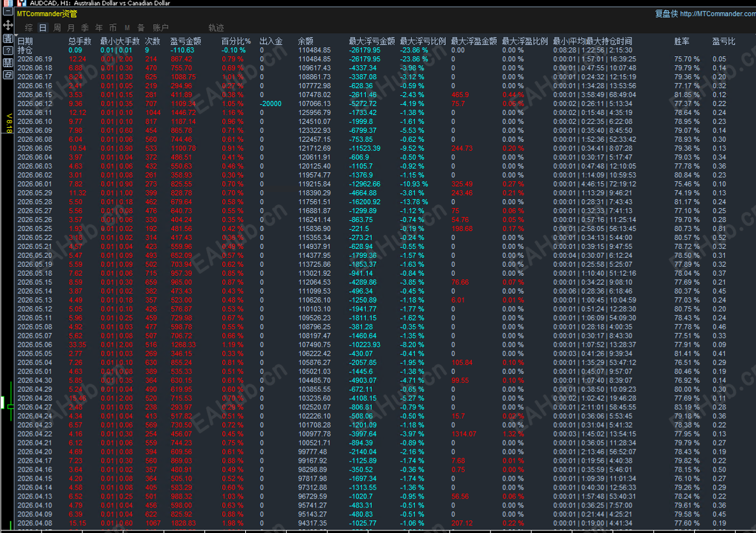This screenshot has width=756, height=533.
Task: Switch to the M tab
Action: [127, 28]
